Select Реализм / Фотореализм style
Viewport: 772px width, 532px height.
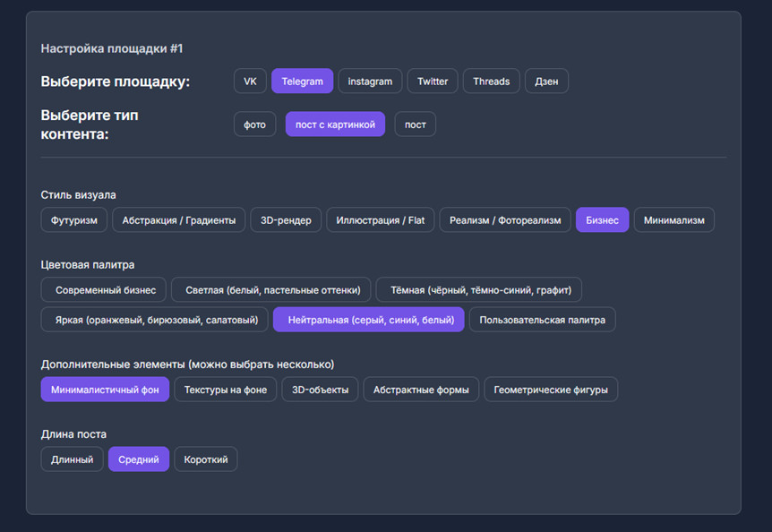coord(504,220)
